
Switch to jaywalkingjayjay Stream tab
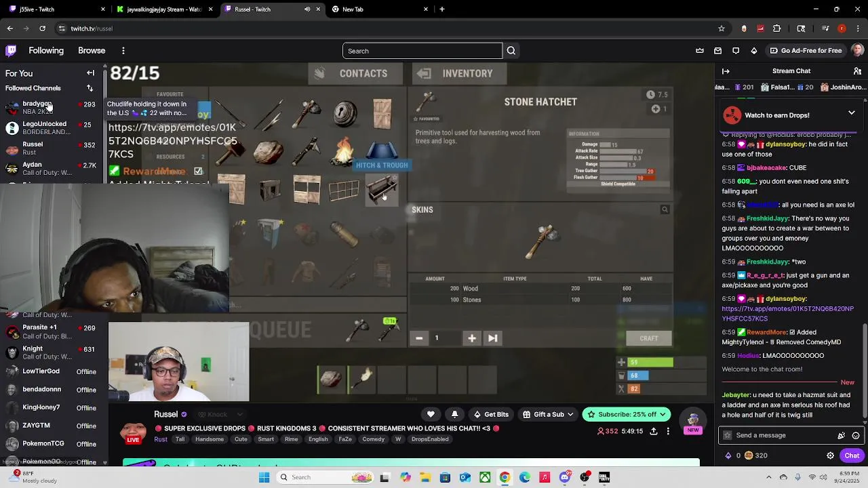click(x=164, y=9)
